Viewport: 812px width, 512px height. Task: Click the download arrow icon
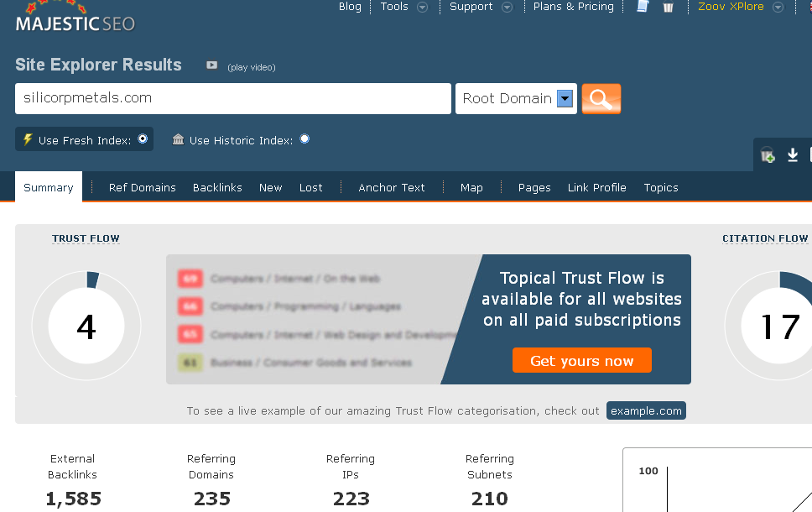pyautogui.click(x=793, y=155)
